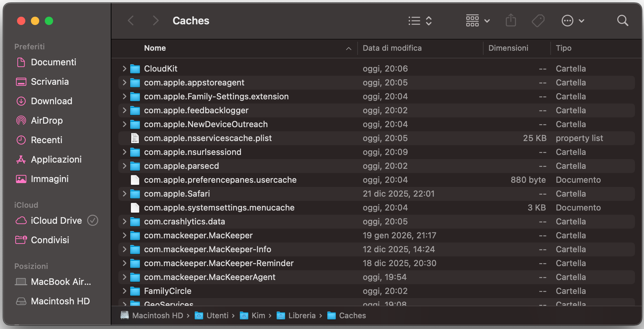Toggle sort direction on the Nome column
Screen dimensions: 644x329
[x=348, y=48]
